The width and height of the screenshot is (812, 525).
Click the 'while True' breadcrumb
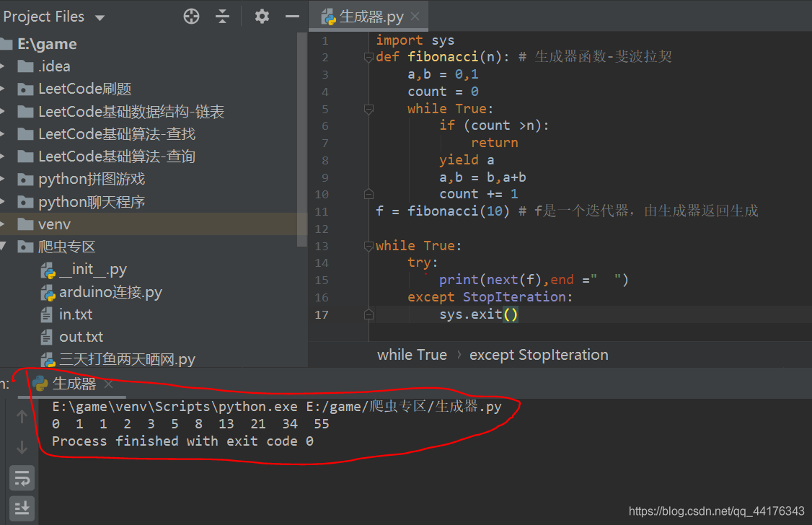coord(412,355)
